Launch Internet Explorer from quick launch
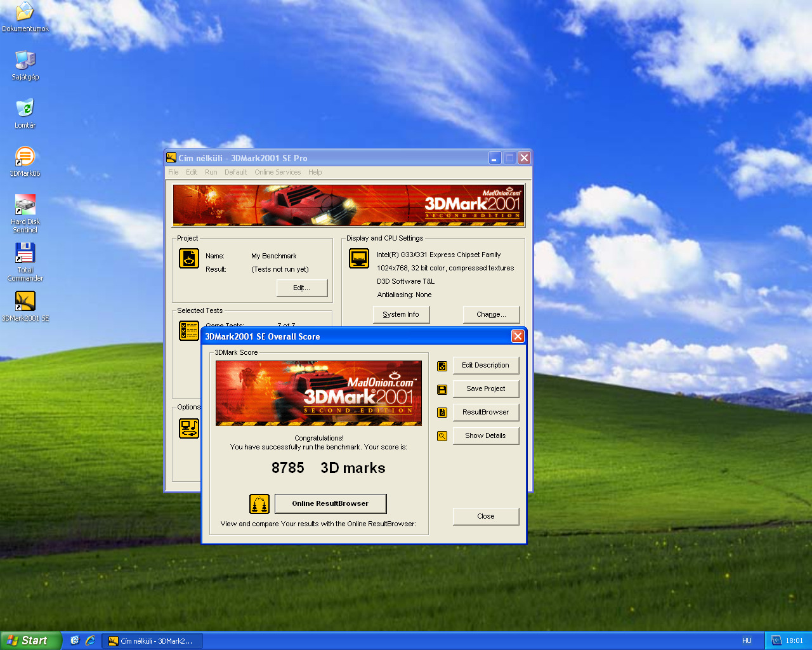Screen dimensions: 812x650 pyautogui.click(x=90, y=640)
